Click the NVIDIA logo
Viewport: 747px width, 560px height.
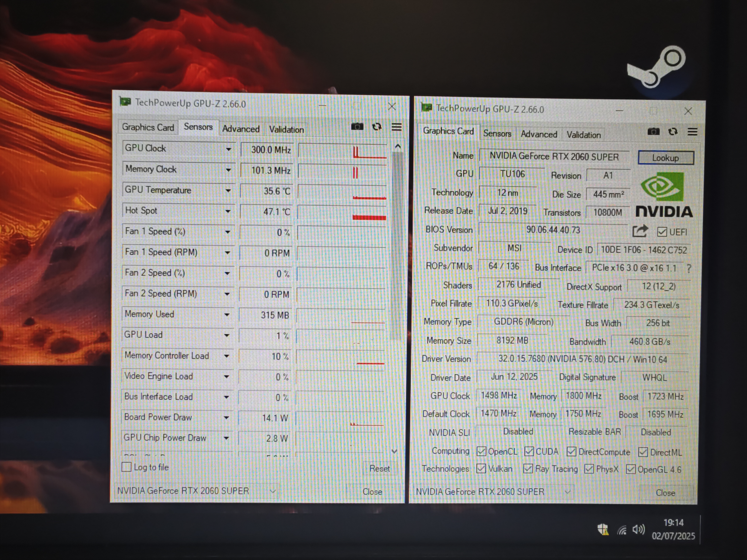tap(664, 195)
